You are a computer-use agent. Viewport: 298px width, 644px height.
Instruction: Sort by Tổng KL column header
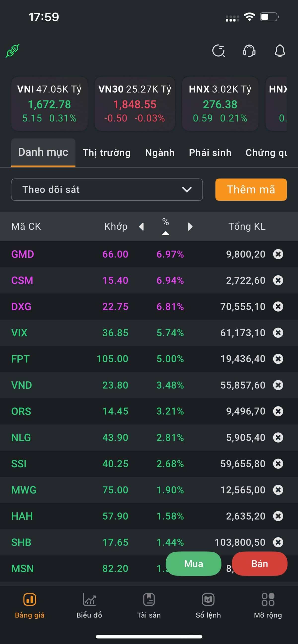(247, 226)
